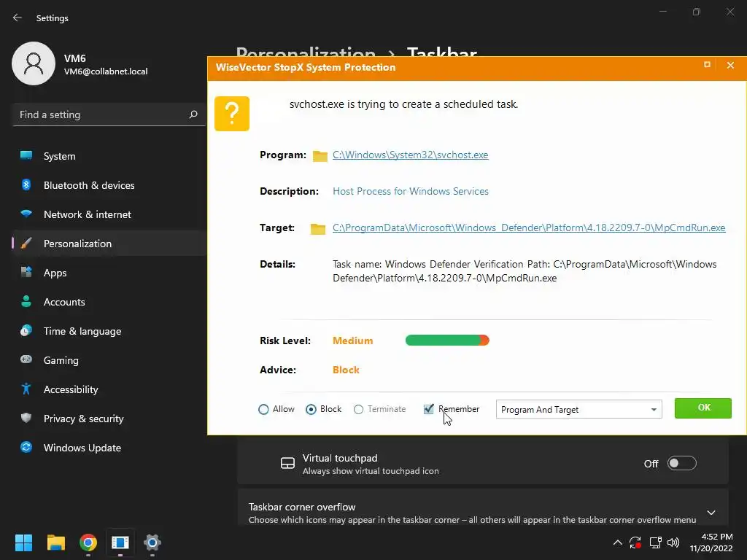Click the VM6@collabnet.local account text
Viewport: 747px width, 560px height.
click(106, 71)
